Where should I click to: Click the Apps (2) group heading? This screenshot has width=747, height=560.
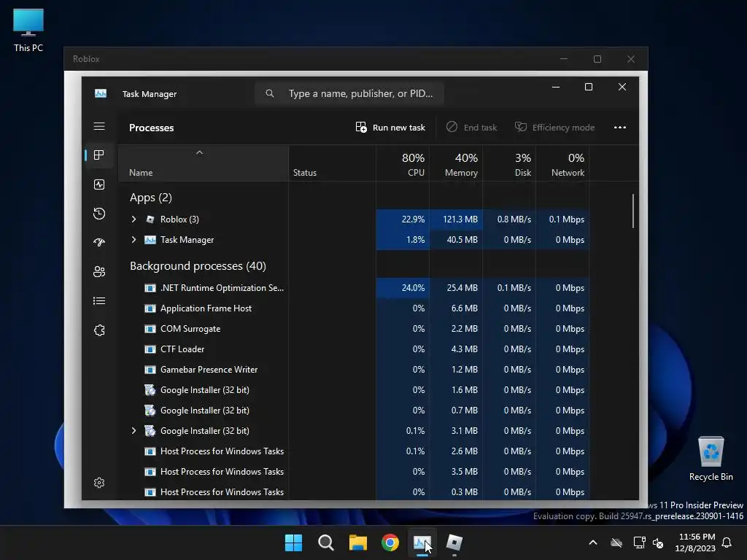(x=150, y=197)
